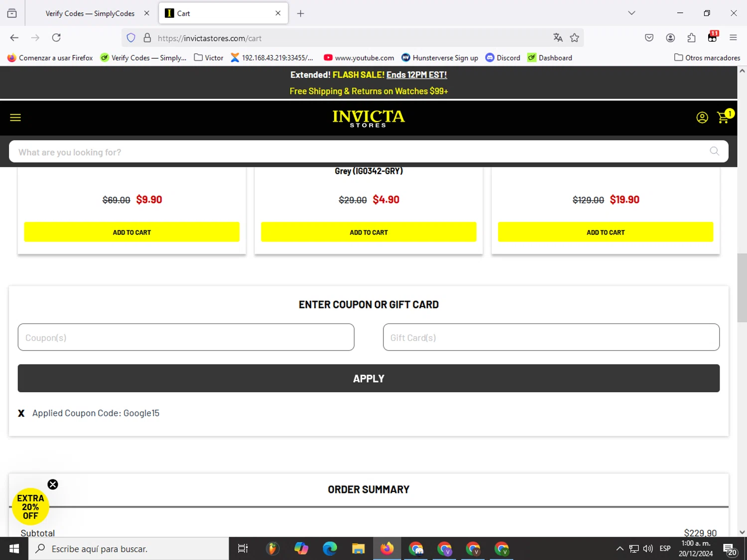Click the translate page icon
The height and width of the screenshot is (560, 747).
558,38
